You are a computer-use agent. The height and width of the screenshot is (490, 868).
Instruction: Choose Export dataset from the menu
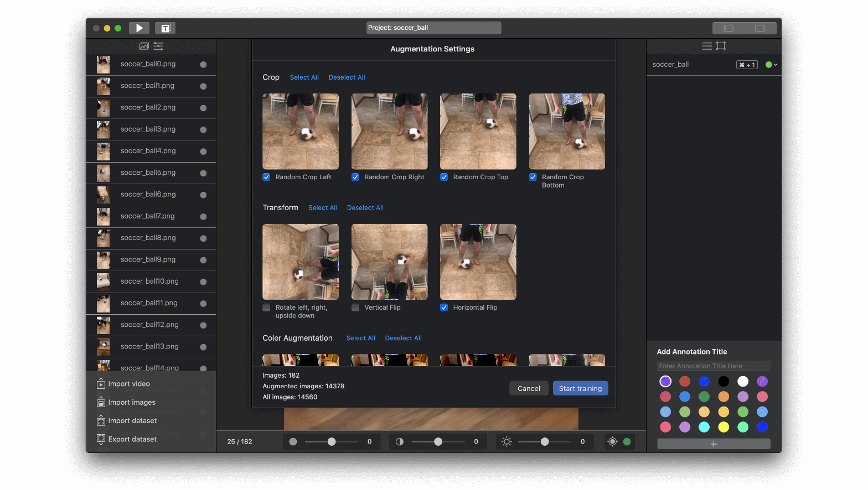pyautogui.click(x=132, y=439)
